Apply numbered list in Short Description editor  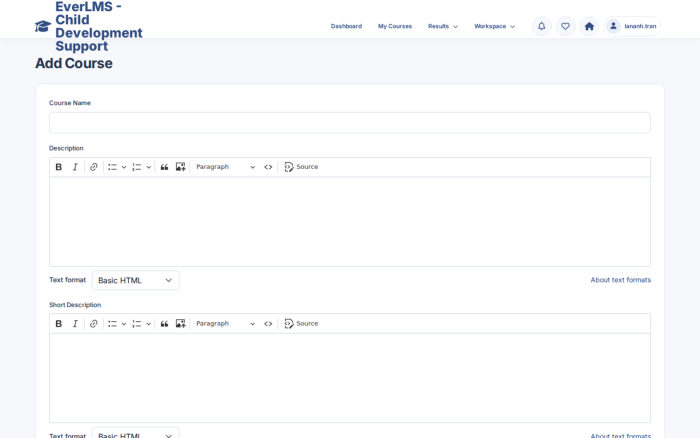coord(137,324)
